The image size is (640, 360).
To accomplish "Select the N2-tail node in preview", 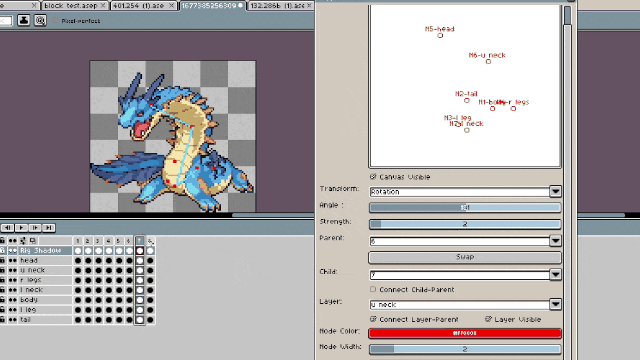I will coord(467,100).
